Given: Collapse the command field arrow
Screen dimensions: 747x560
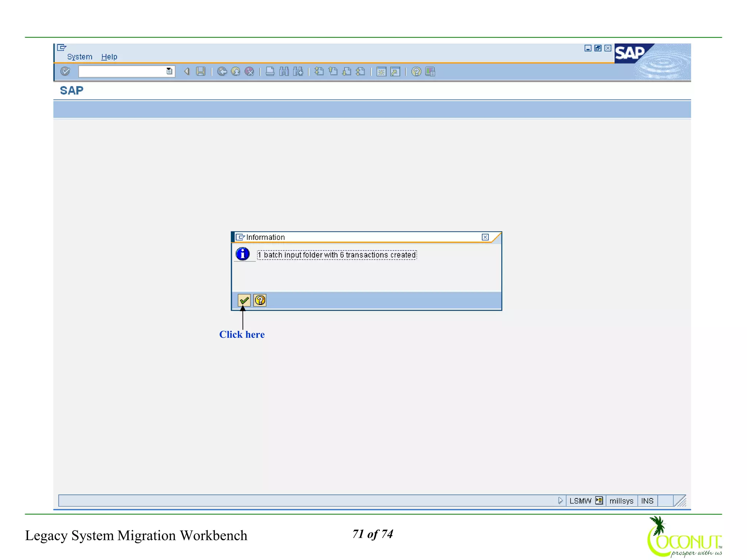Looking at the screenshot, I should tap(187, 71).
